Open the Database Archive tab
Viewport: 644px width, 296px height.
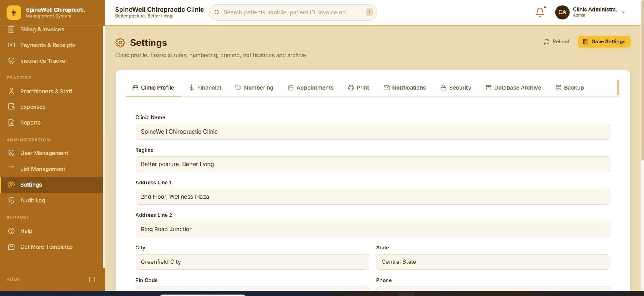[513, 88]
